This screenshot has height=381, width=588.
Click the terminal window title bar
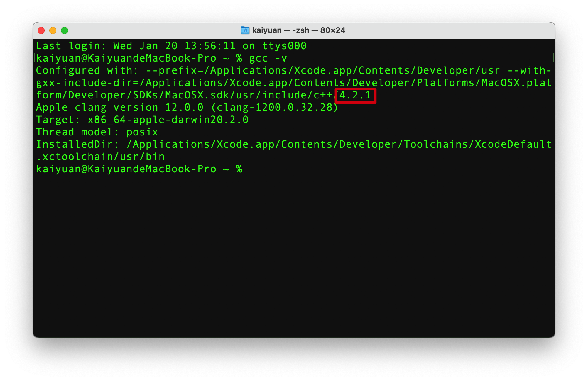coord(294,30)
